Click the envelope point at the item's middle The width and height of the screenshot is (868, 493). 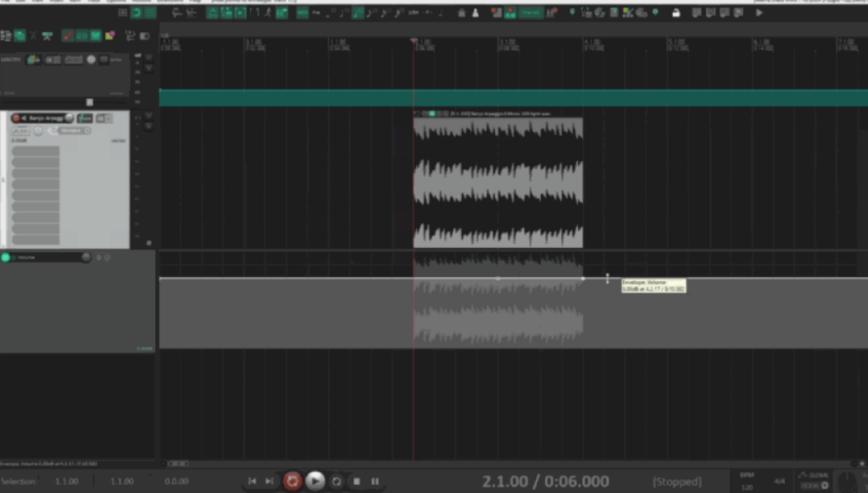click(x=498, y=279)
